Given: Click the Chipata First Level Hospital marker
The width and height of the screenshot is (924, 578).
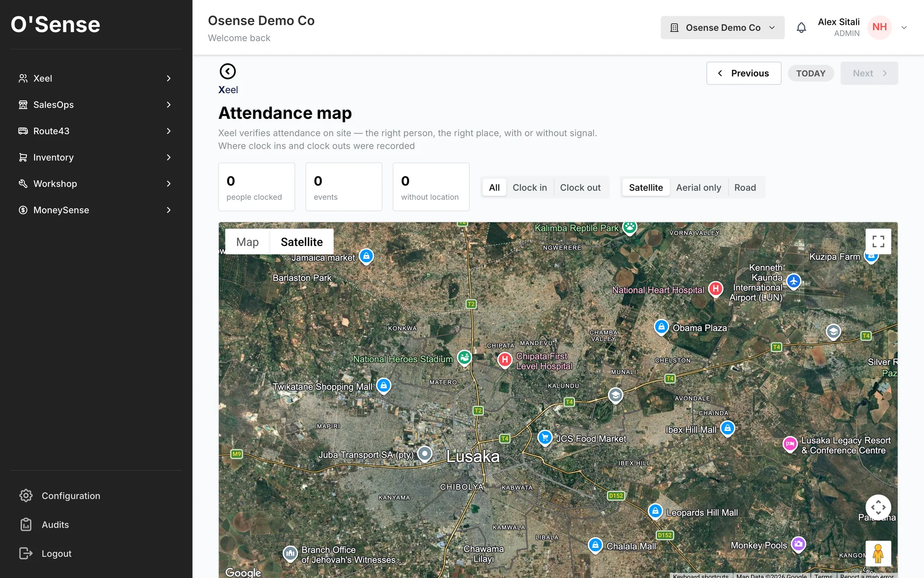Looking at the screenshot, I should pos(505,360).
